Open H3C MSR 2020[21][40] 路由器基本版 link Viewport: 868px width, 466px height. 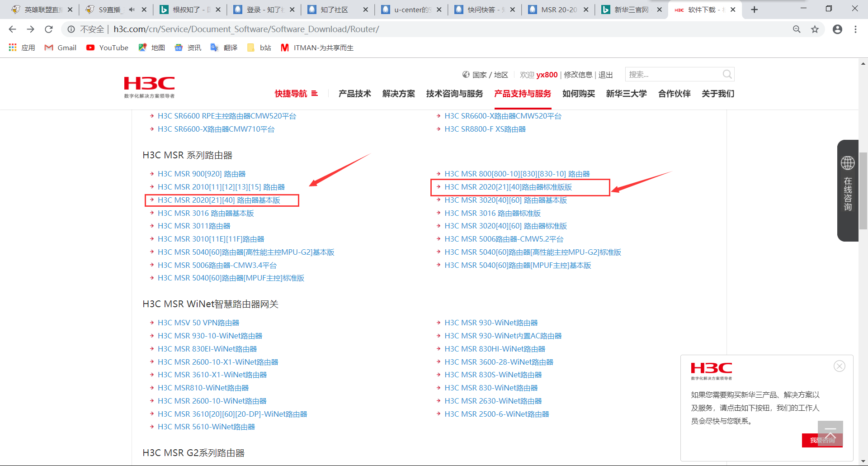pos(219,200)
